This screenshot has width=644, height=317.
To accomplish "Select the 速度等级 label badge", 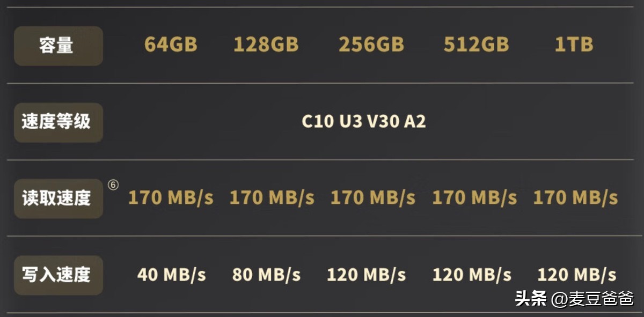I will 58,122.
